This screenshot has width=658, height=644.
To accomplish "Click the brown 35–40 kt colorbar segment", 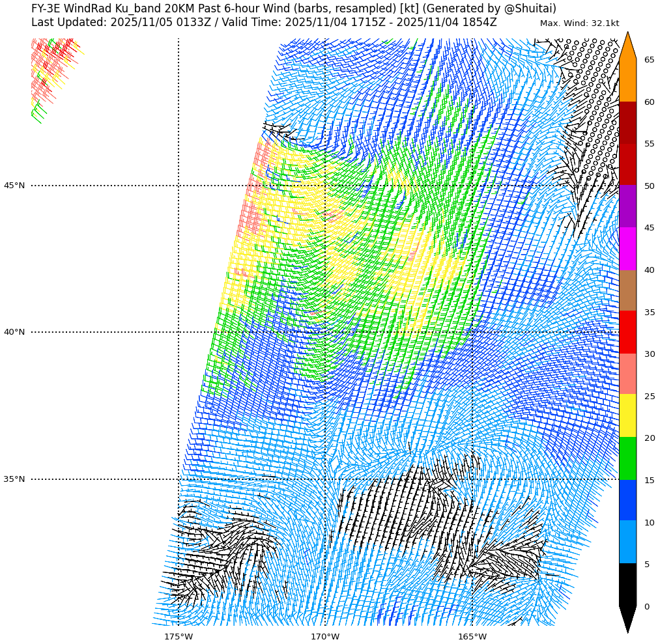I will pyautogui.click(x=627, y=290).
